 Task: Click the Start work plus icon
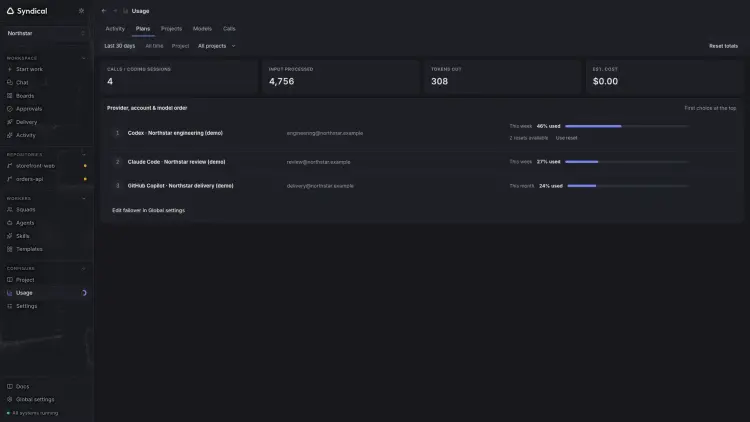click(10, 69)
